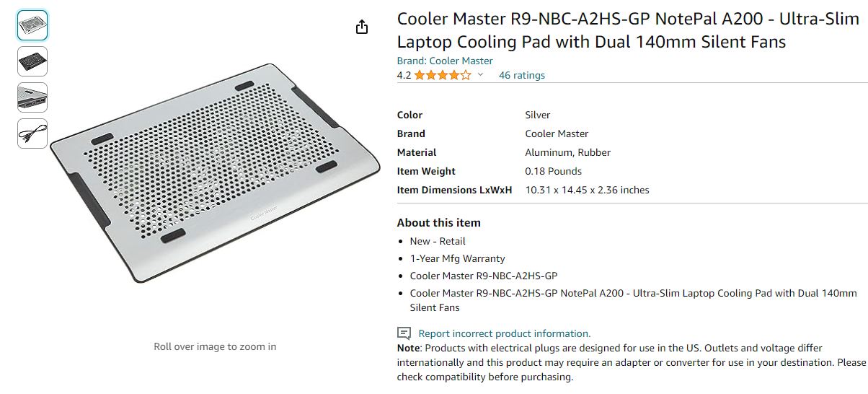The height and width of the screenshot is (394, 868).
Task: Click the '1-Year Mfg Warranty' bullet
Action: [457, 258]
